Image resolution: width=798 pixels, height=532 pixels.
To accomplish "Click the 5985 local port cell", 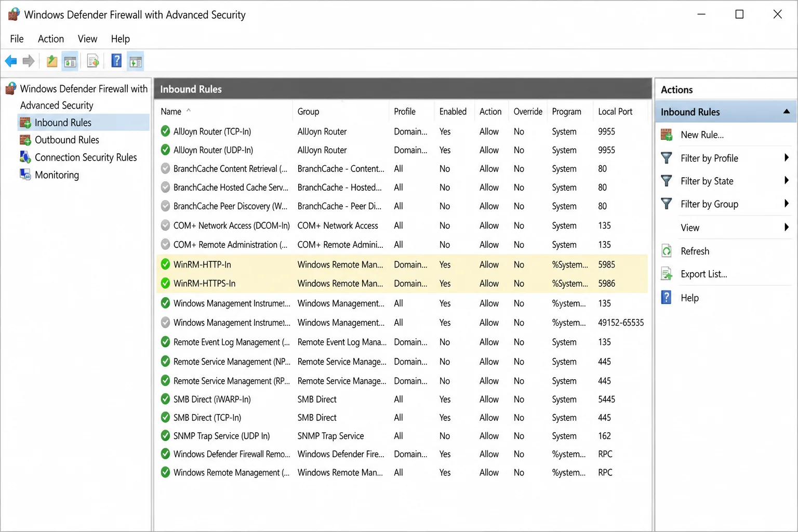I will 606,264.
